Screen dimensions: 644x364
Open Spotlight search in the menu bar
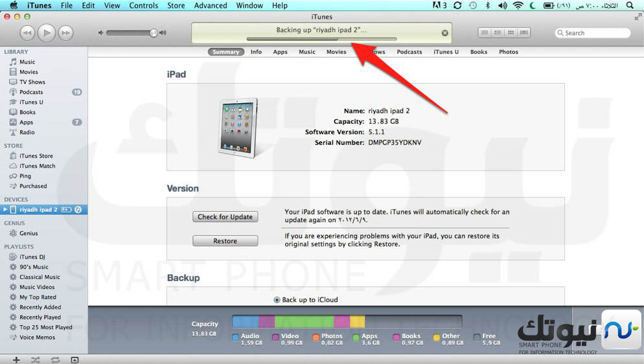coord(630,5)
